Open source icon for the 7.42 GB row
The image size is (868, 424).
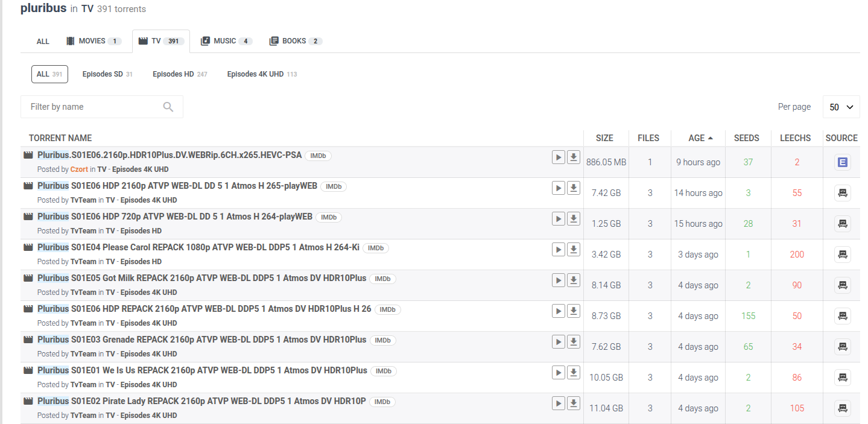click(x=842, y=193)
